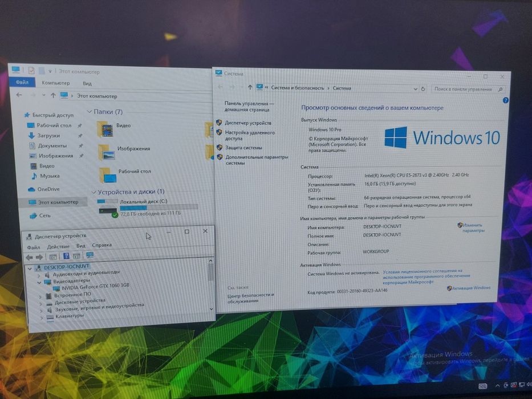Click Система и безопасность breadcrumb

298,88
